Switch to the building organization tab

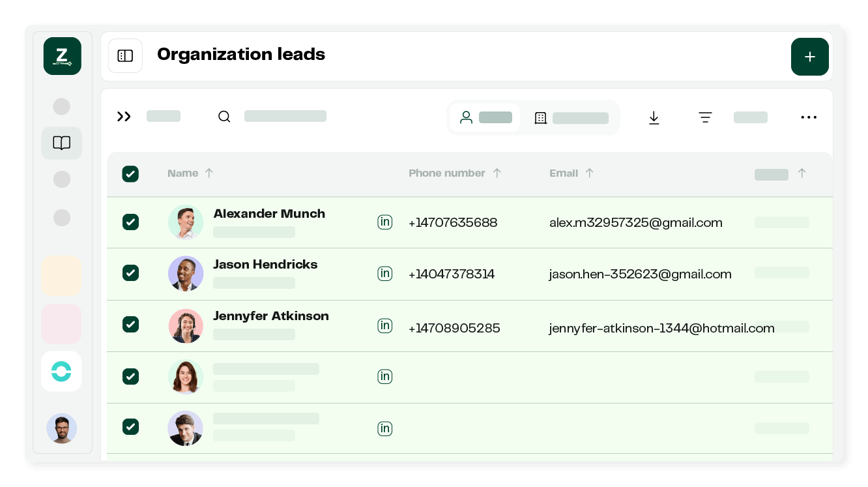click(x=570, y=118)
